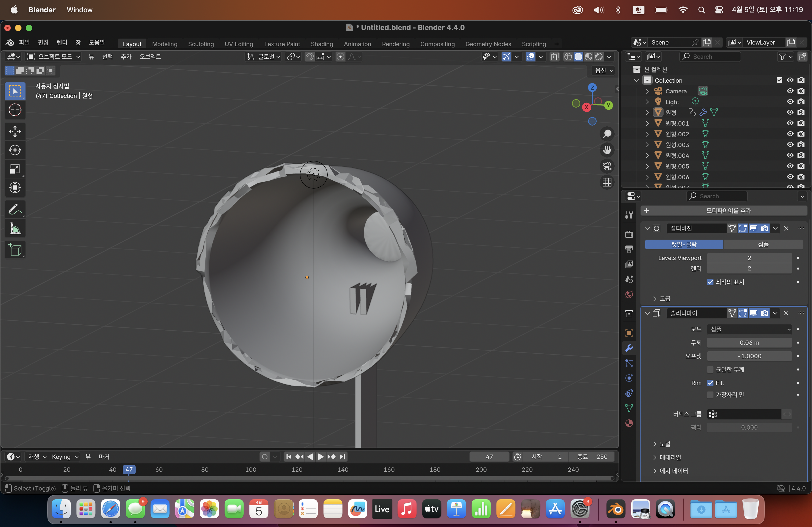Select the Measure tool
Screen dimensions: 812x527
[x=15, y=228]
